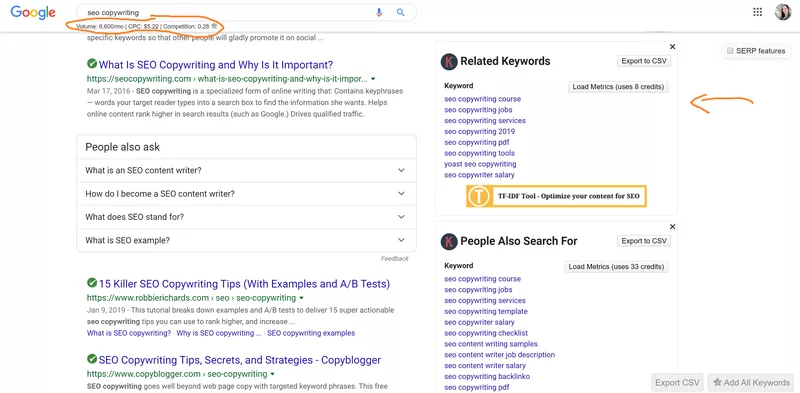Open dropdown arrow next to robbierichards.com URL
The height and width of the screenshot is (393, 800).
point(302,298)
